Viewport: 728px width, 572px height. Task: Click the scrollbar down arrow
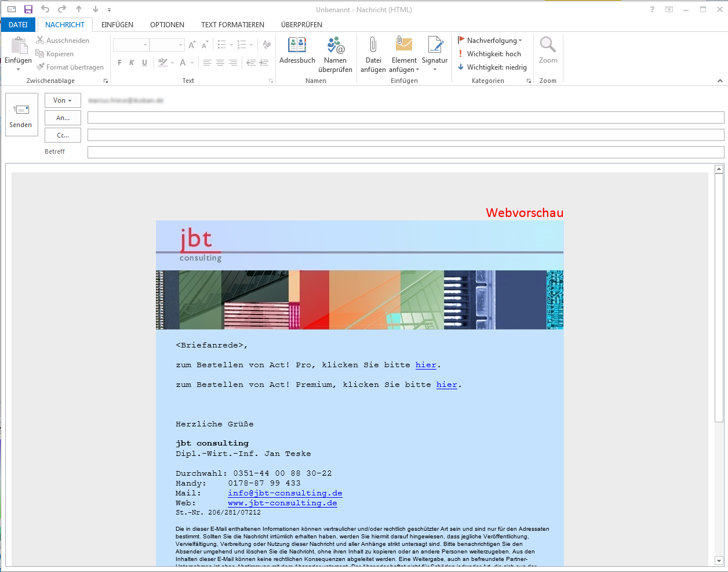click(719, 561)
